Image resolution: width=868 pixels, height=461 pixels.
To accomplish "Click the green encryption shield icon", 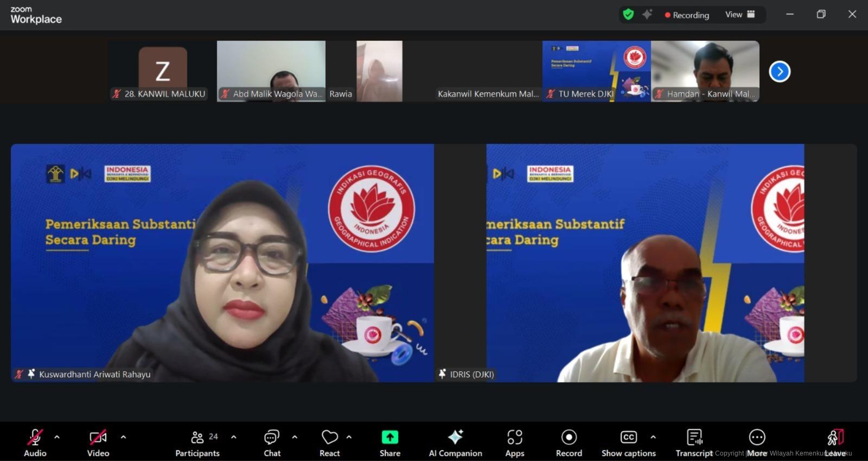I will [x=628, y=15].
